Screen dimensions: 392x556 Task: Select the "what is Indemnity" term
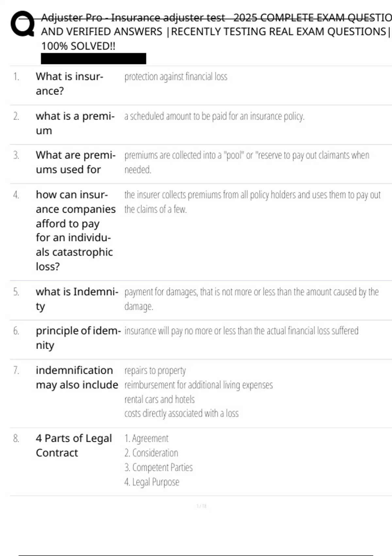pos(77,299)
